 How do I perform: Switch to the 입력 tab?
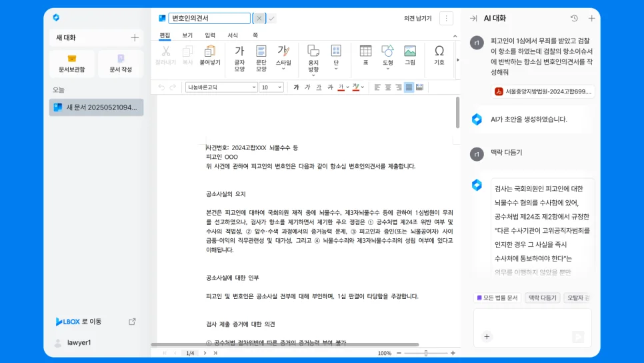point(210,35)
